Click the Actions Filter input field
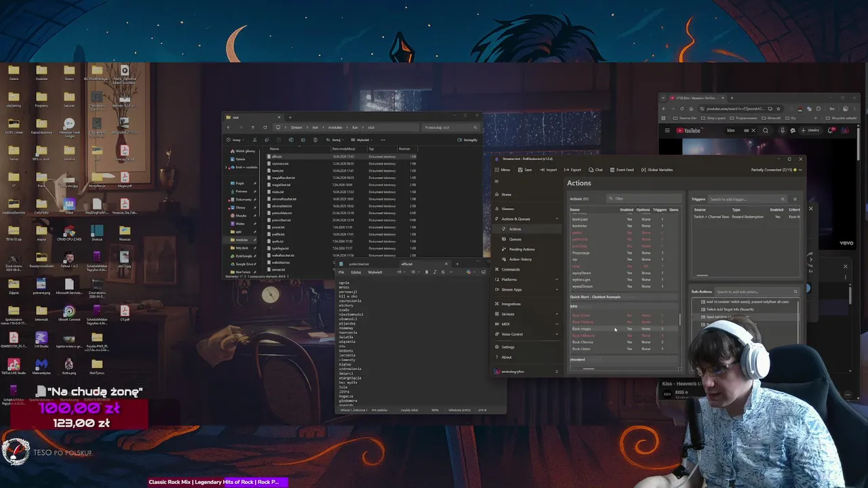This screenshot has width=868, height=488. tap(644, 199)
